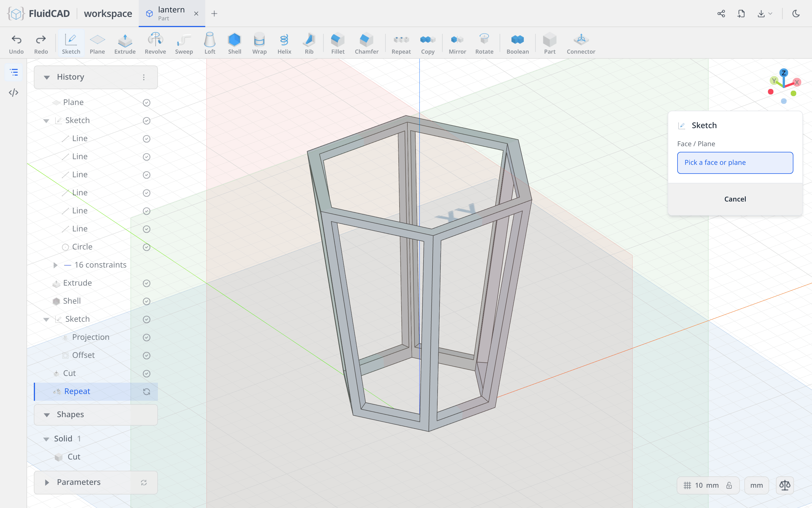Image resolution: width=812 pixels, height=508 pixels.
Task: Select the Mirror tool
Action: [x=457, y=44]
